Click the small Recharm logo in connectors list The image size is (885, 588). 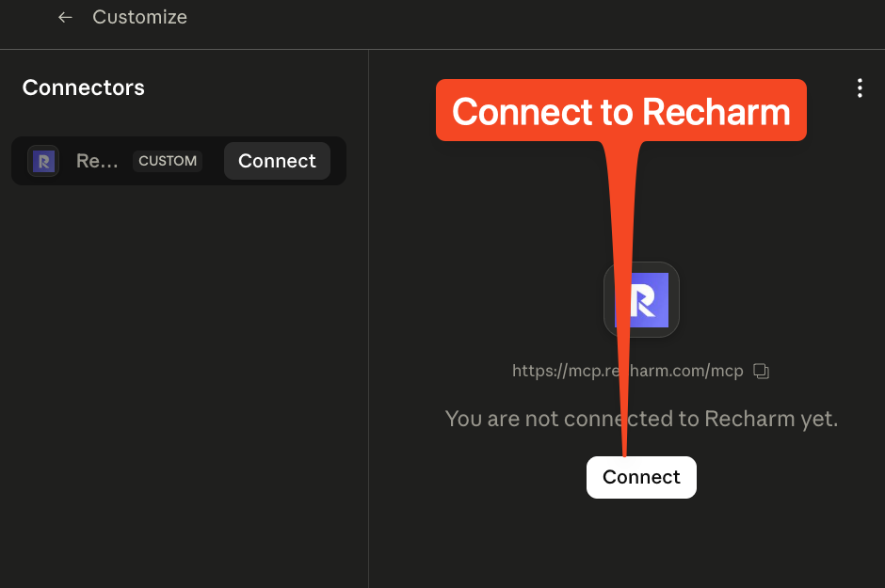tap(43, 161)
